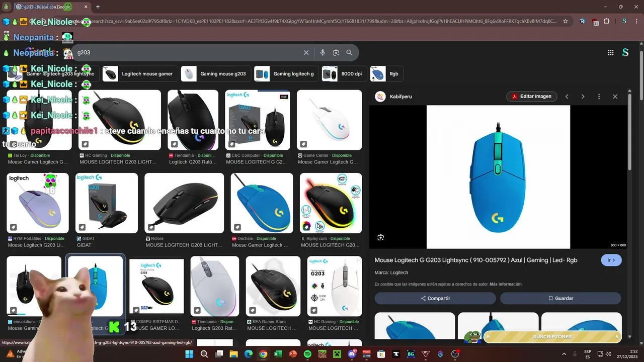The height and width of the screenshot is (362, 644).
Task: Open GIDAT boxed mouse thumbnail
Action: 107,203
